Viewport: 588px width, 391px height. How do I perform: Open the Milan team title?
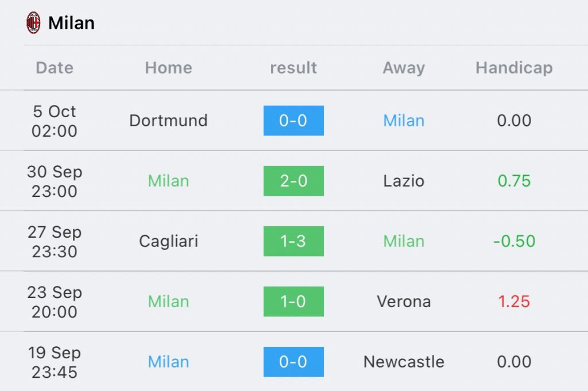point(71,23)
